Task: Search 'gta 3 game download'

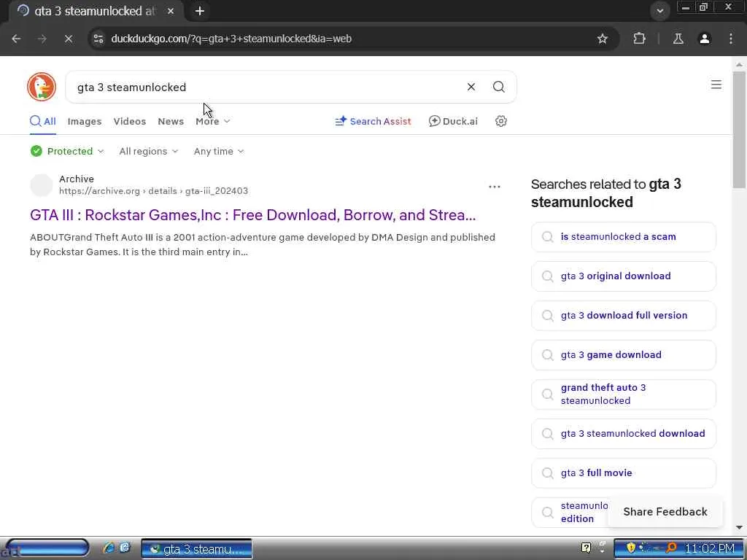Action: (x=623, y=355)
